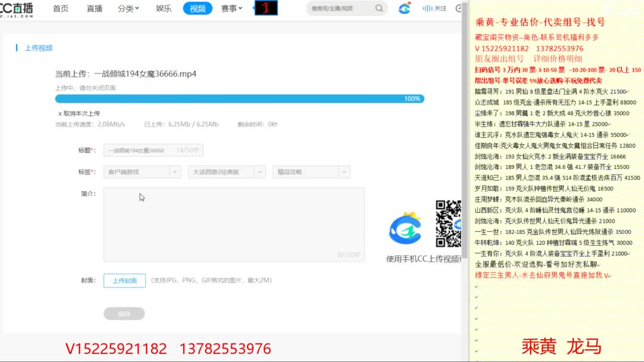Open the 精品攻略 tag dropdown

click(x=311, y=172)
